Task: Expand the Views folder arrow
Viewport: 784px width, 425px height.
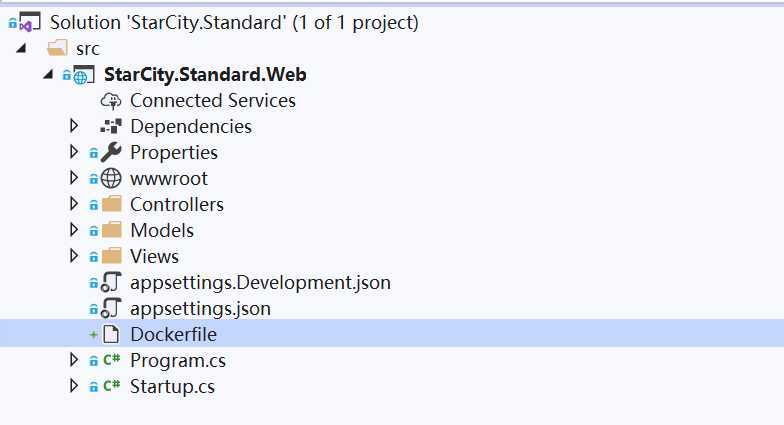Action: pos(74,256)
